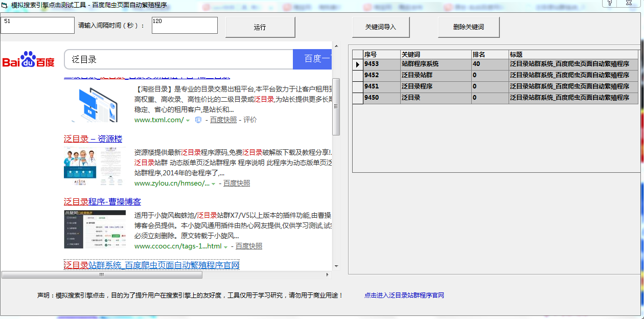Click cell 9453 in the table
This screenshot has height=319, width=644.
381,64
